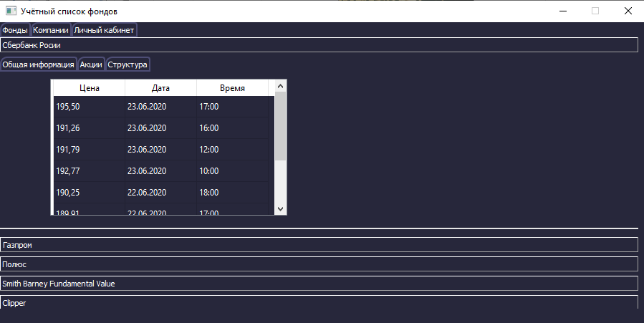The height and width of the screenshot is (323, 644).
Task: Expand the Полюс row
Action: 319,264
